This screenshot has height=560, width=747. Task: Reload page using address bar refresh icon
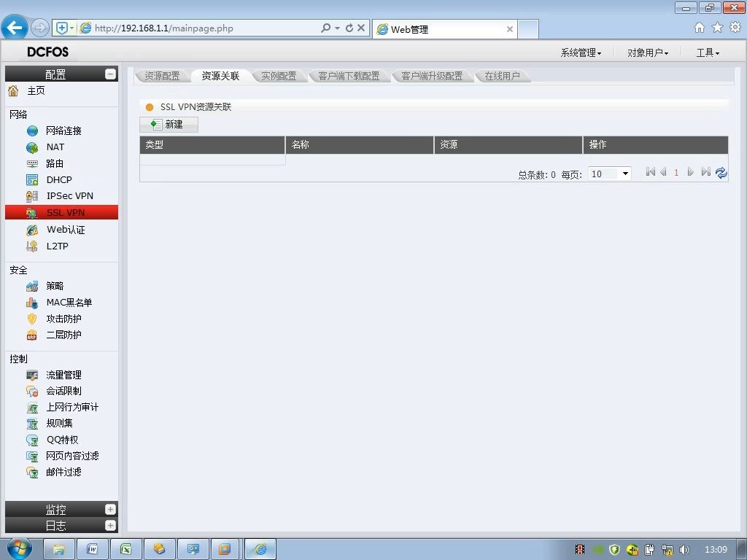click(x=349, y=28)
